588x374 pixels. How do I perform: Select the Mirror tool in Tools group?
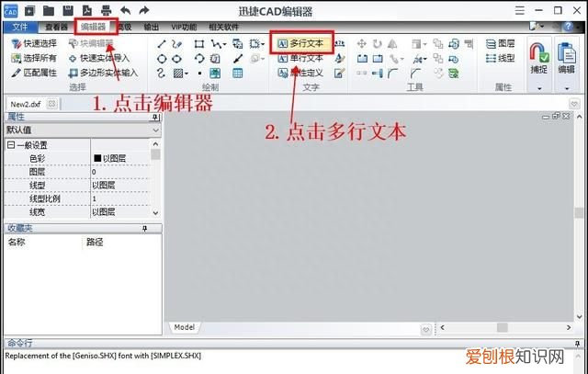[392, 44]
